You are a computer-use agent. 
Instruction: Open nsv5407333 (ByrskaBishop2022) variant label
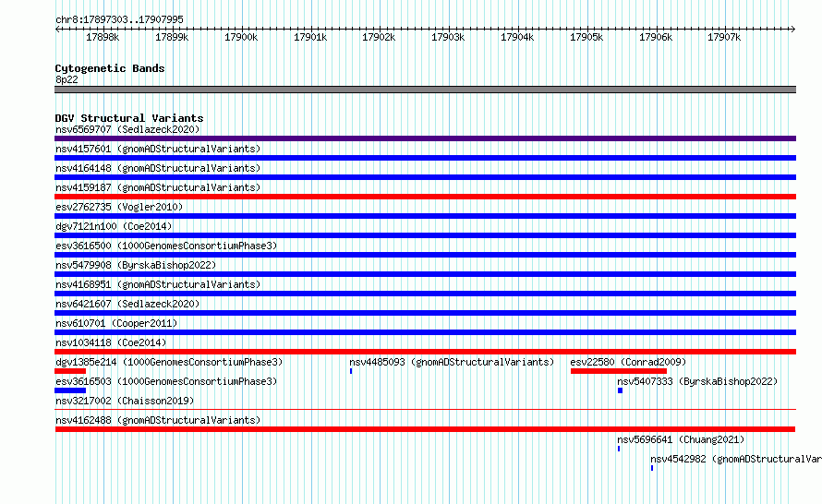click(697, 381)
